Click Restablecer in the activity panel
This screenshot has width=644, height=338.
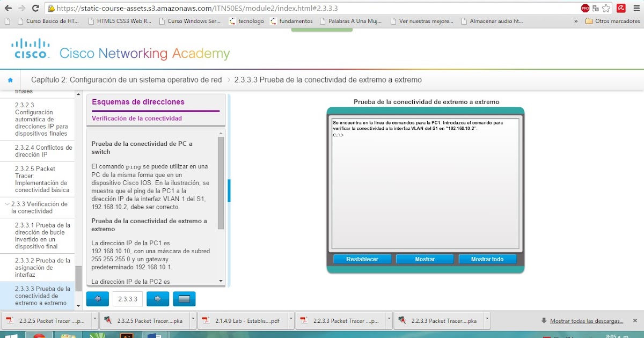pos(362,259)
